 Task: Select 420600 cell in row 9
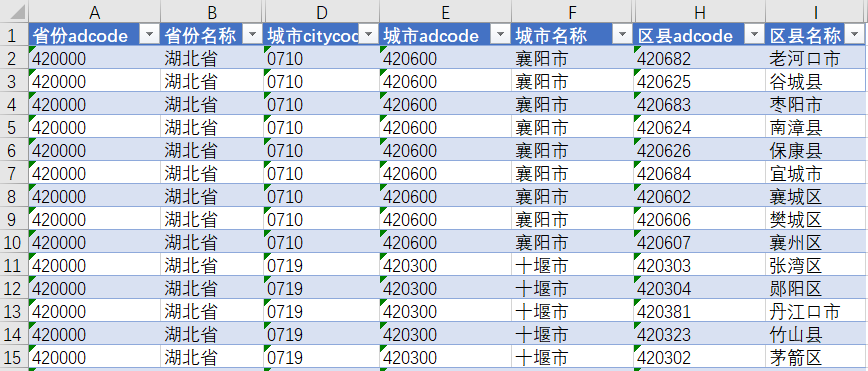(x=446, y=219)
